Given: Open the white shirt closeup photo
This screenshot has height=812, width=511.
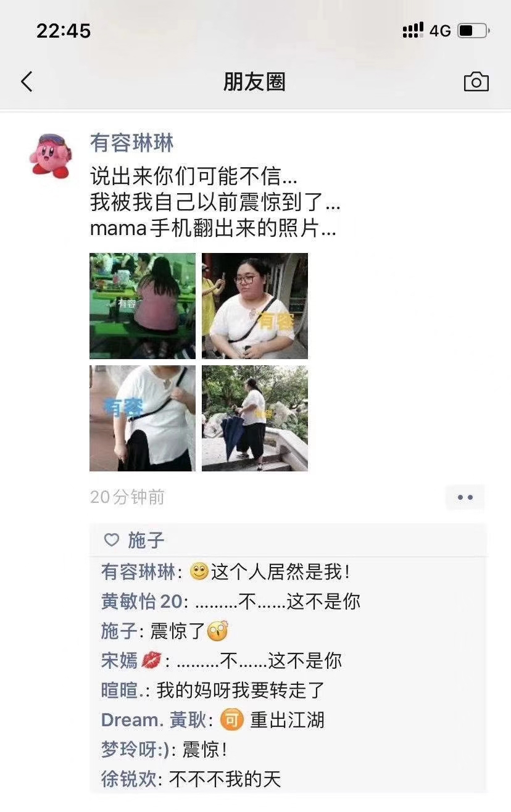Looking at the screenshot, I should click(x=143, y=418).
